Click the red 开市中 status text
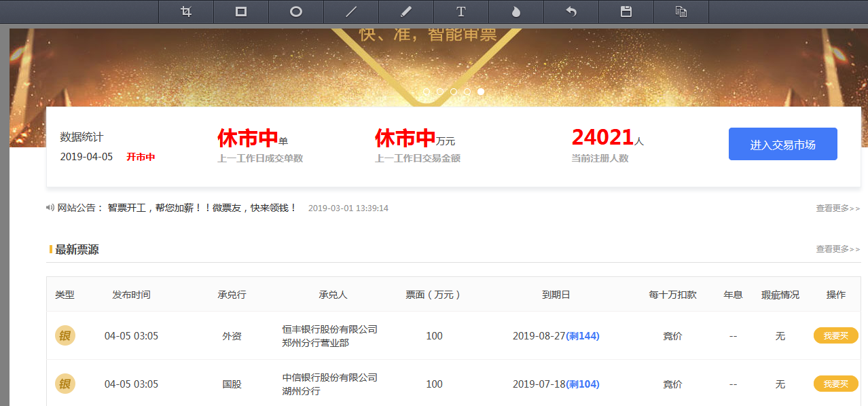Image resolution: width=868 pixels, height=406 pixels. [141, 157]
